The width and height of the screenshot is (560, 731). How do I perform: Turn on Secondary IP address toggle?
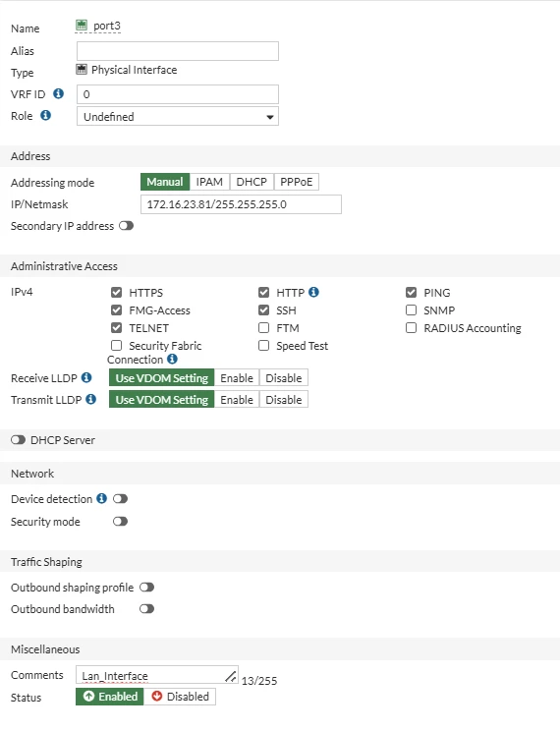(x=126, y=226)
